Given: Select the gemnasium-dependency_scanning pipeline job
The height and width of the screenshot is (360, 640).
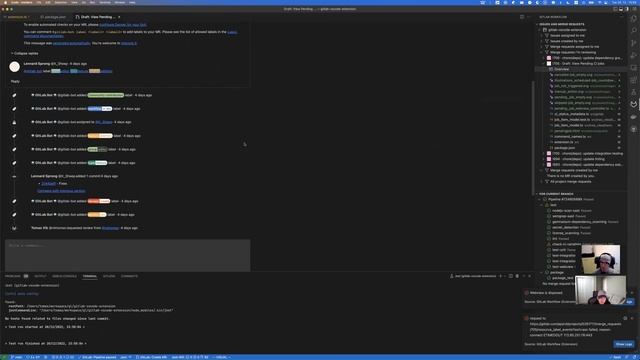Looking at the screenshot, I should pos(579,222).
